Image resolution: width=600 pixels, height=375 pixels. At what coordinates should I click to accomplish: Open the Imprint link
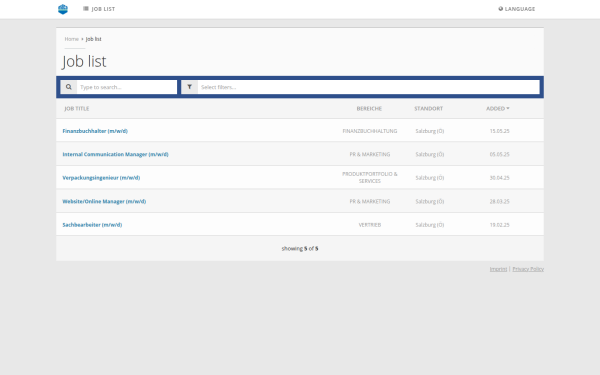(498, 269)
